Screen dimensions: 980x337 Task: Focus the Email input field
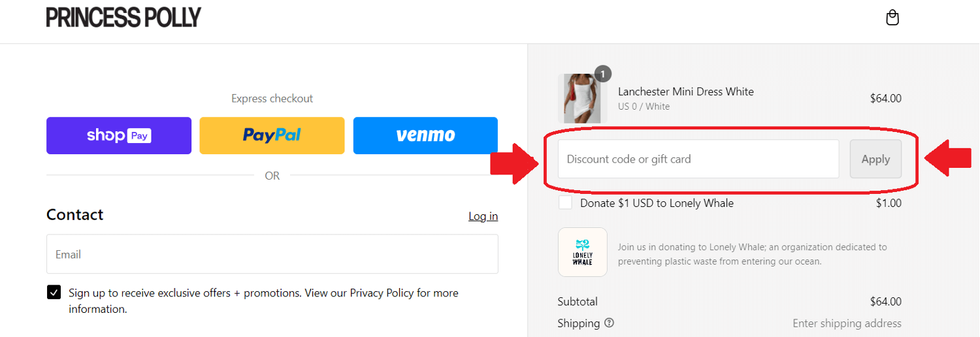coord(272,254)
